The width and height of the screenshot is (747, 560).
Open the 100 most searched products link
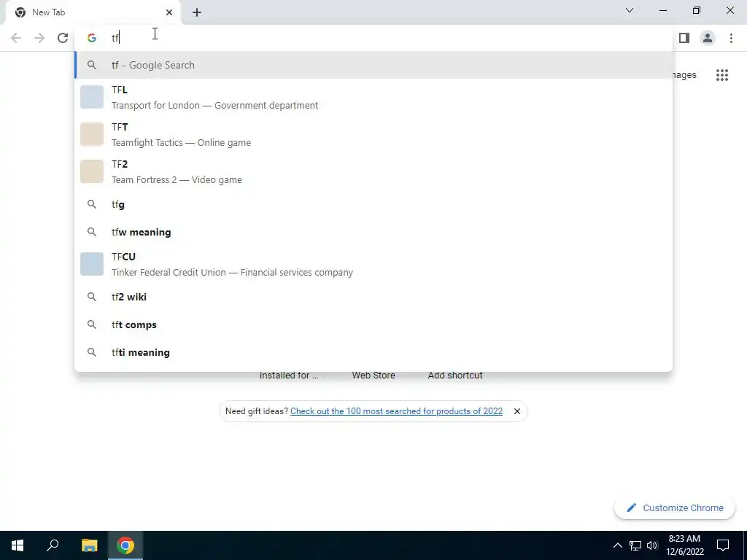[396, 411]
